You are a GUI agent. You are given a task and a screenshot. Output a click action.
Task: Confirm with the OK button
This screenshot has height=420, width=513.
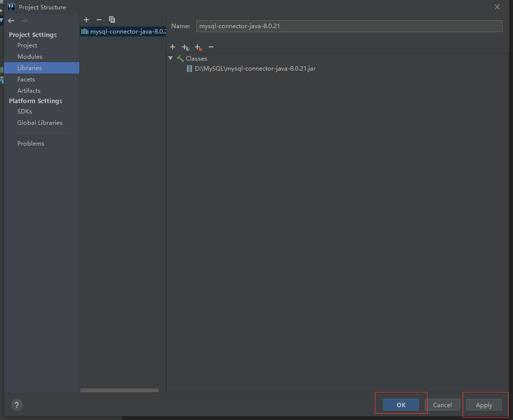(401, 405)
